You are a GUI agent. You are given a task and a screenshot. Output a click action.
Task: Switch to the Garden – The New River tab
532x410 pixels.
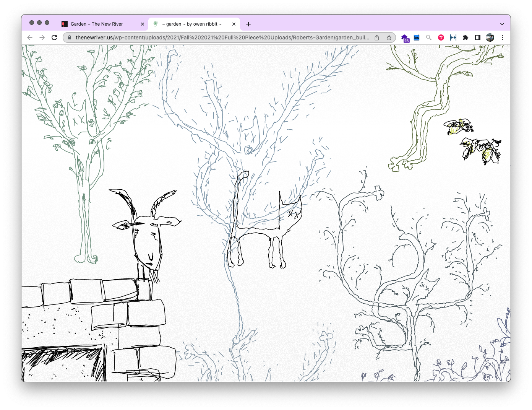pyautogui.click(x=97, y=24)
